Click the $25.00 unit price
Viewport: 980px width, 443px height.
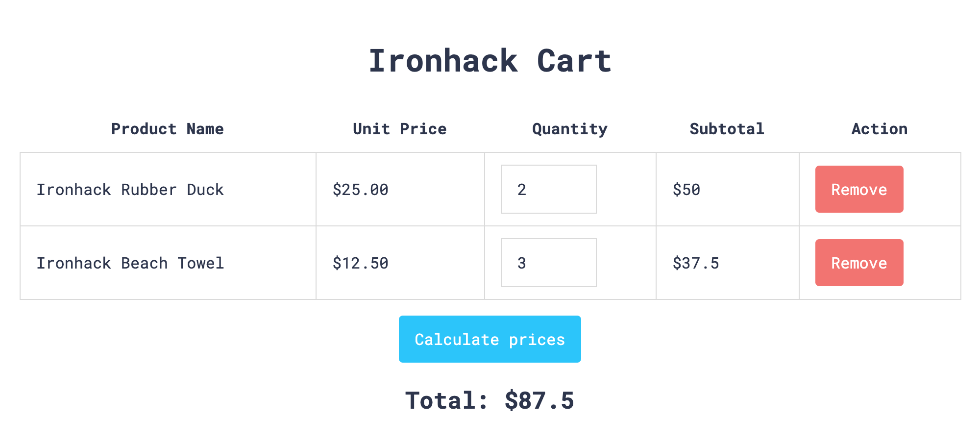point(361,190)
